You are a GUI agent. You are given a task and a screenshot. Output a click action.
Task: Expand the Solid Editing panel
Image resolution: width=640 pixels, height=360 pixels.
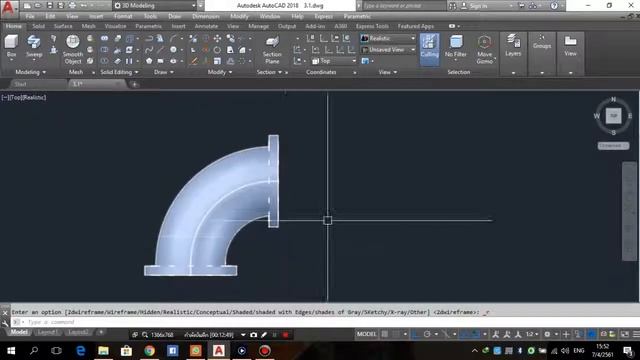pos(119,72)
